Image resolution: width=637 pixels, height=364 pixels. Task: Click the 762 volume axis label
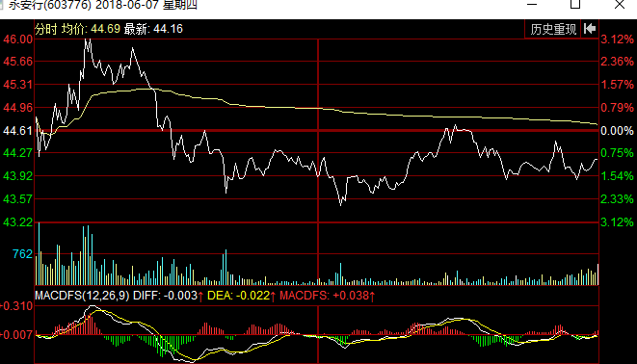click(22, 254)
